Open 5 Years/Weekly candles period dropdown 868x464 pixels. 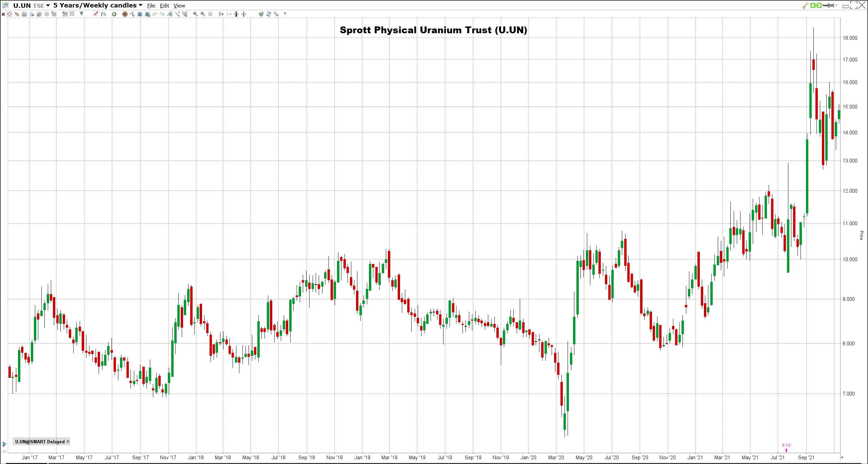(140, 5)
